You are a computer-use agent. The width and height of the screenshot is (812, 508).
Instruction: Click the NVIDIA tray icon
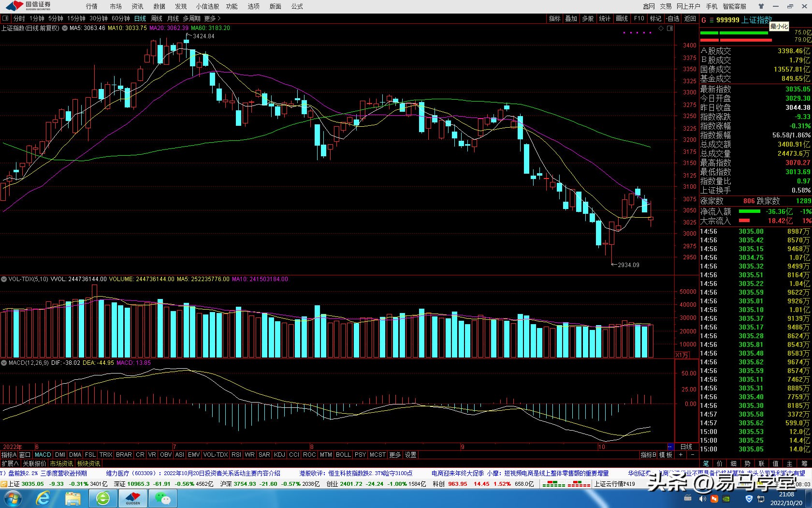coord(726,498)
